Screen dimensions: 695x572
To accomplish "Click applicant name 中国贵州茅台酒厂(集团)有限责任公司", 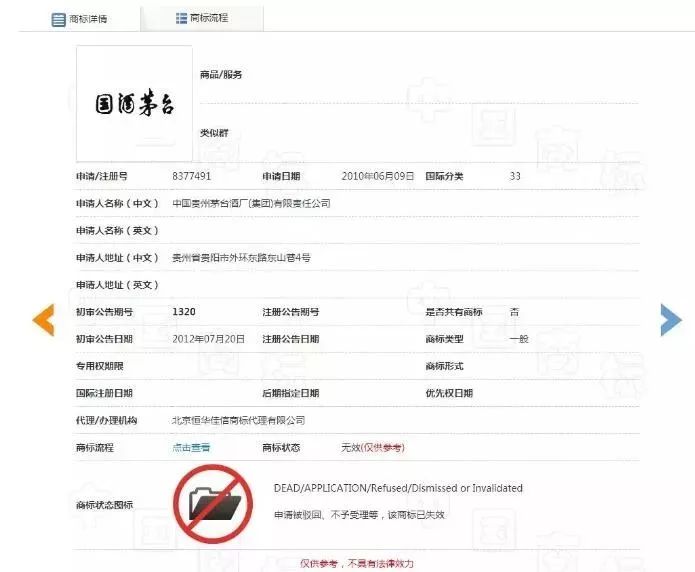I will tap(251, 203).
